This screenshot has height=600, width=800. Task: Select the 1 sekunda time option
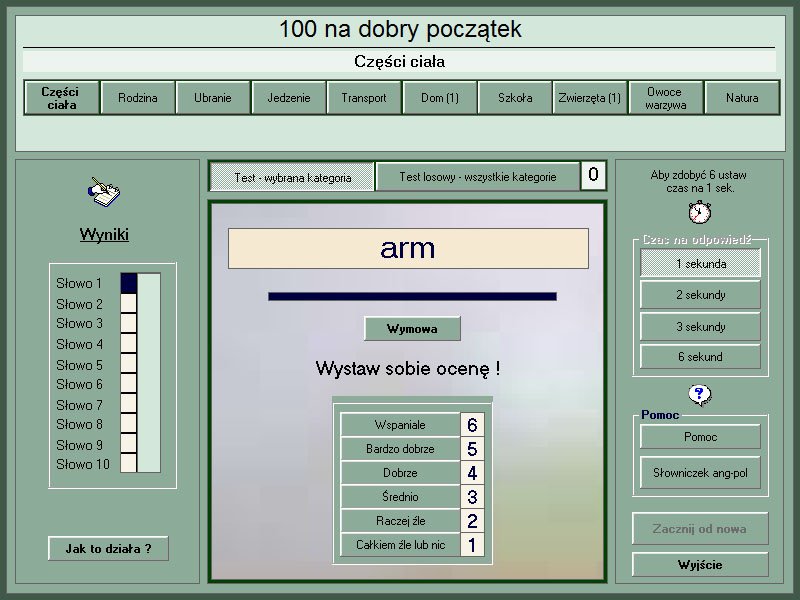700,264
